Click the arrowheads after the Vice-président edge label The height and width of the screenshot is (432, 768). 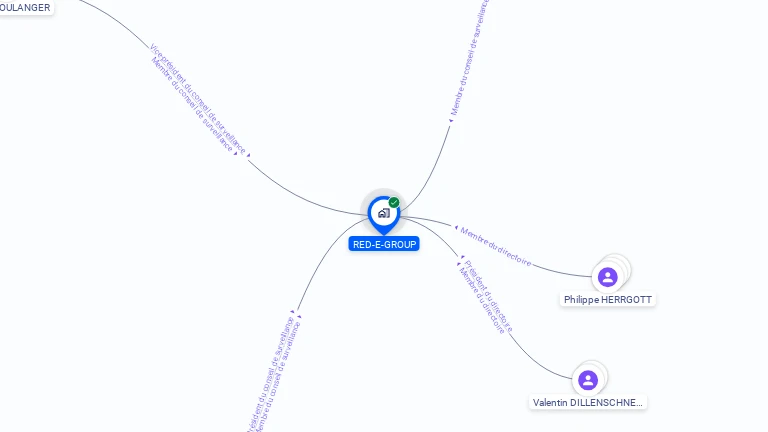coord(242,154)
